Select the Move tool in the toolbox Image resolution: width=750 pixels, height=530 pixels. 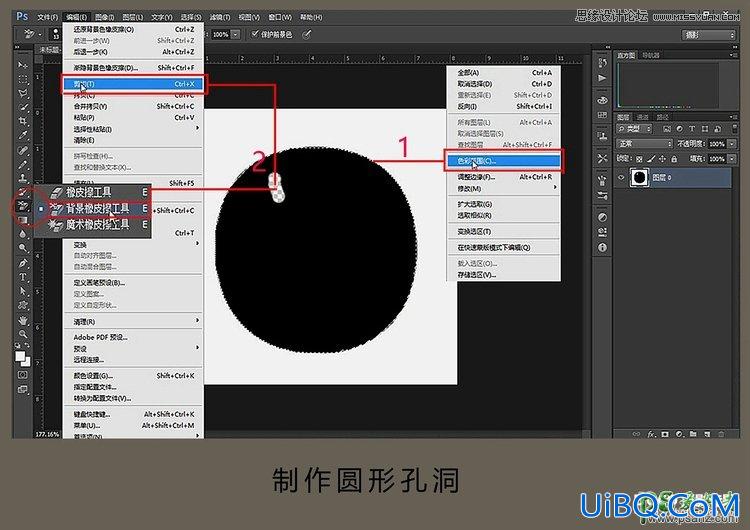point(22,64)
